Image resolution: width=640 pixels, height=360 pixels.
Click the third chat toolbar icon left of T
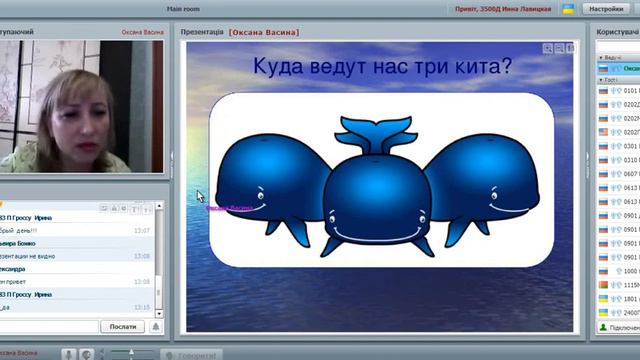tap(124, 209)
